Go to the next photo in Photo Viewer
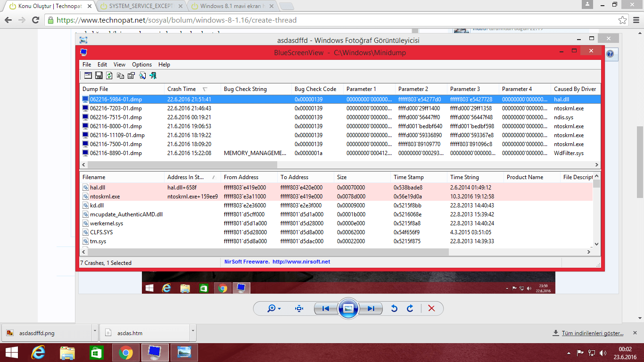This screenshot has width=644, height=362. (371, 308)
